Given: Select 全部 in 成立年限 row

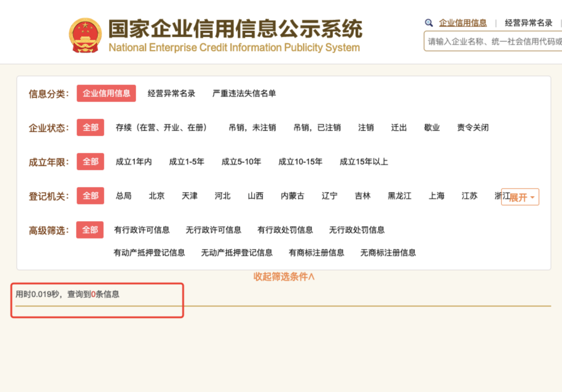Looking at the screenshot, I should point(91,161).
